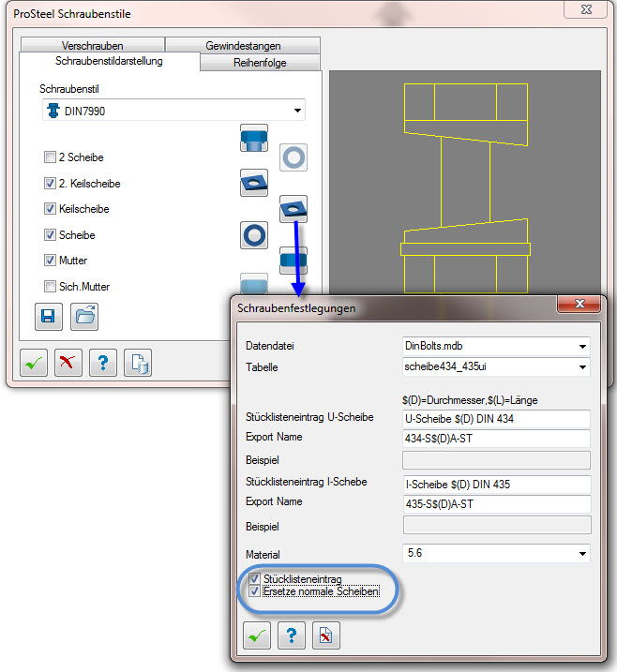Screen dimensions: 617x672
Task: Confirm ProSteel Schraubenstile with green checkmark
Action: click(34, 363)
